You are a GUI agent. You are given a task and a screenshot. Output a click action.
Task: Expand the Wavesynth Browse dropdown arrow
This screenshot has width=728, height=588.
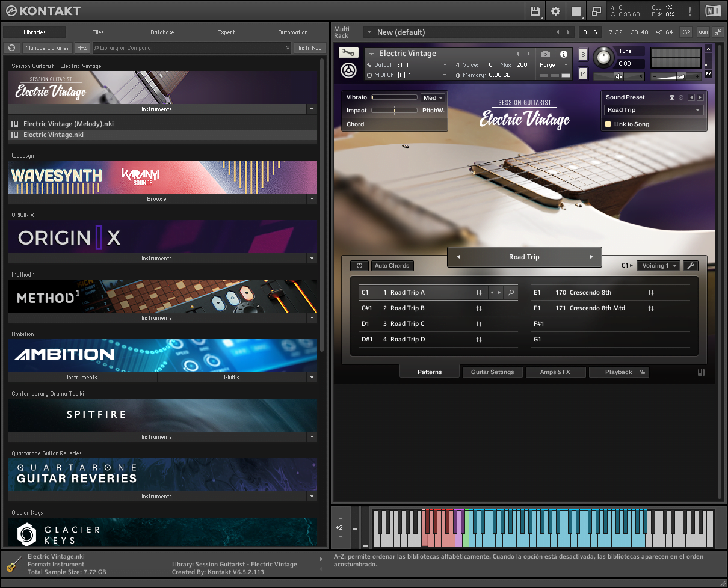click(312, 199)
